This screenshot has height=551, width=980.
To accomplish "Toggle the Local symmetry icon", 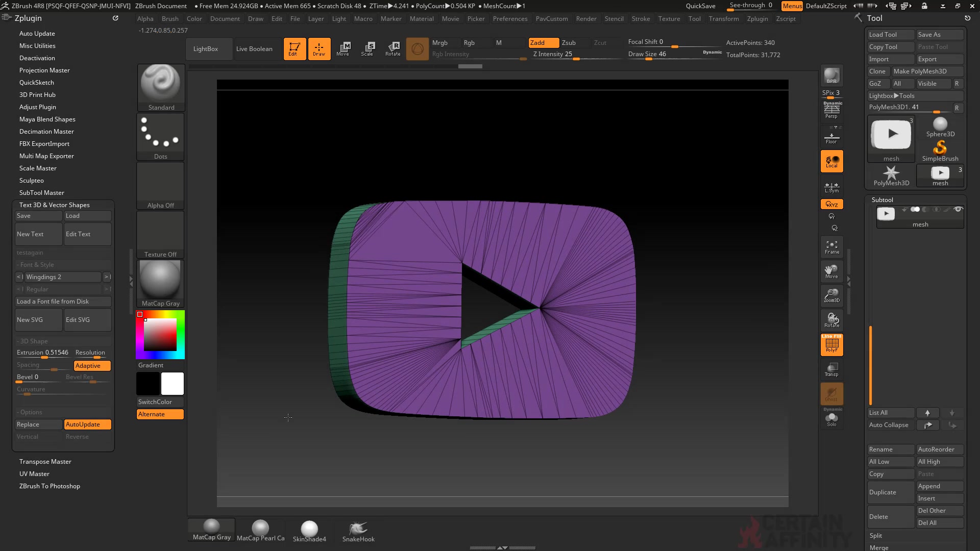I will pyautogui.click(x=831, y=162).
